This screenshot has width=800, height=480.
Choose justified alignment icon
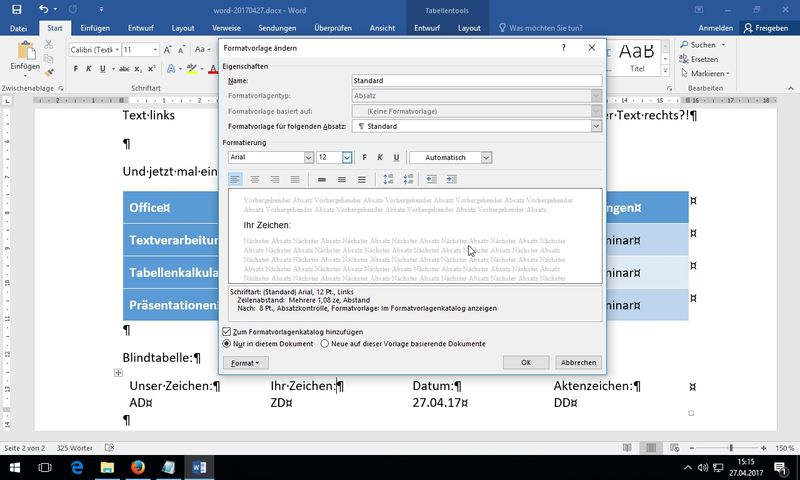pyautogui.click(x=294, y=179)
